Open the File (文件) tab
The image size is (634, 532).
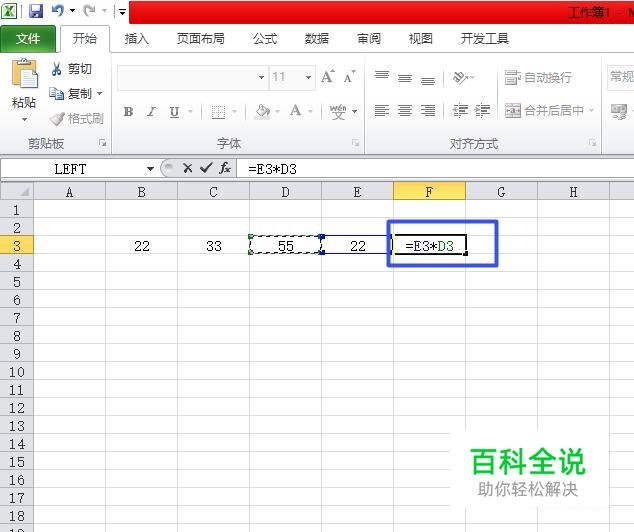(28, 39)
